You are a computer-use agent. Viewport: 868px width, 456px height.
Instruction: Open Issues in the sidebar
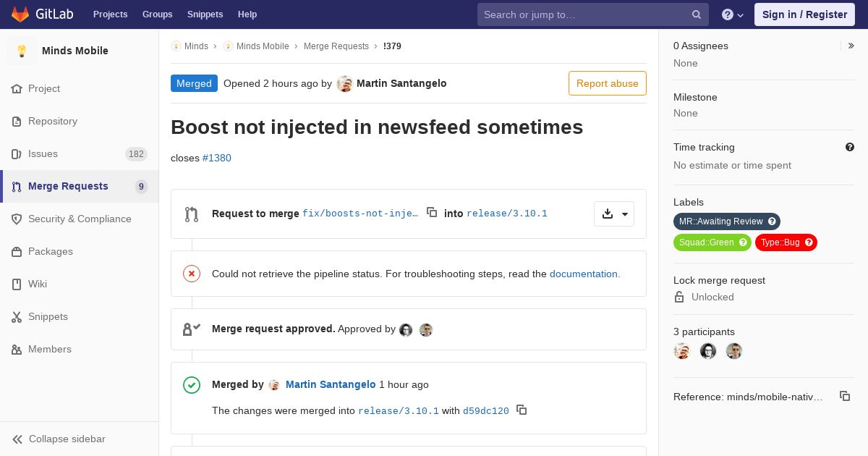pos(43,153)
